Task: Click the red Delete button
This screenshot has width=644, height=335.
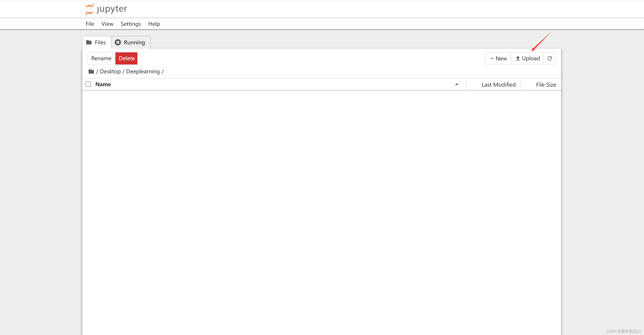Action: 127,58
